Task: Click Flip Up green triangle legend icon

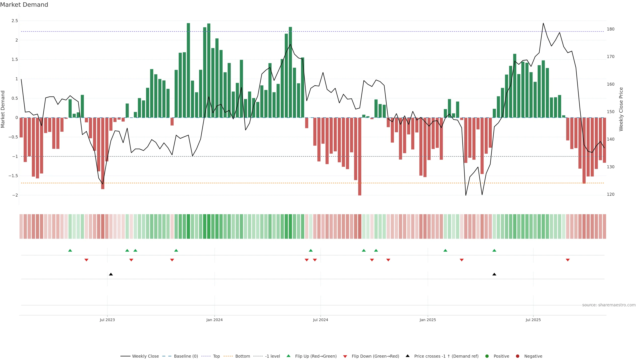Action: click(288, 356)
